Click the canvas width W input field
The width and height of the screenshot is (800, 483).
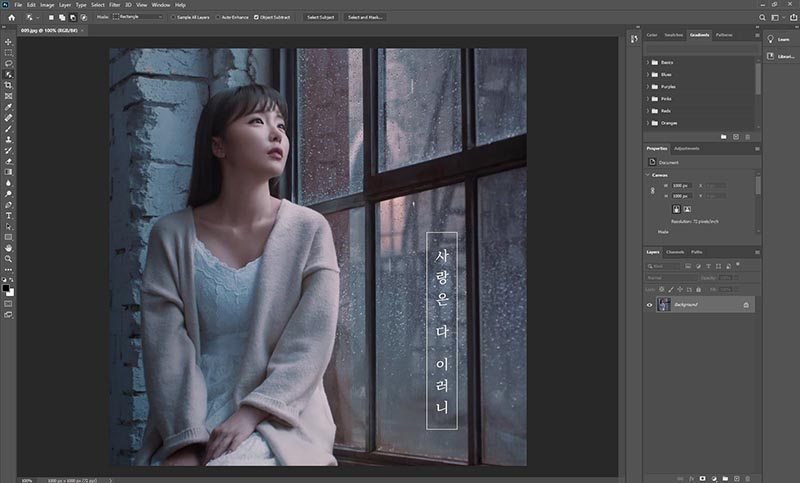681,186
